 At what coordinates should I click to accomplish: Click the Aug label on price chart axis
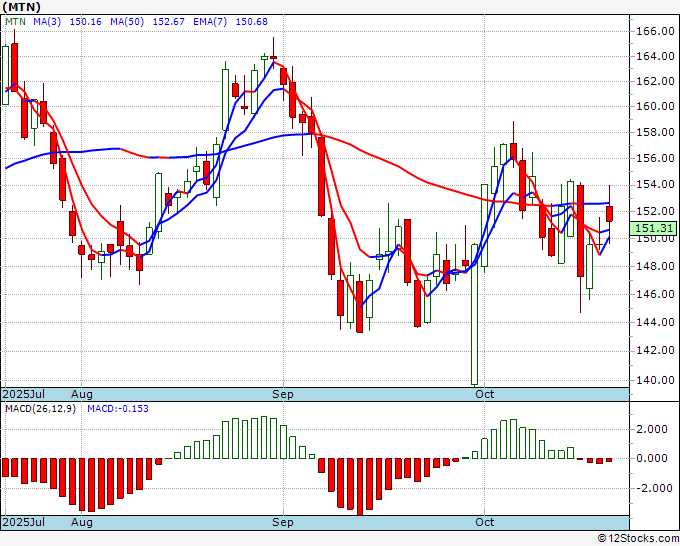82,394
